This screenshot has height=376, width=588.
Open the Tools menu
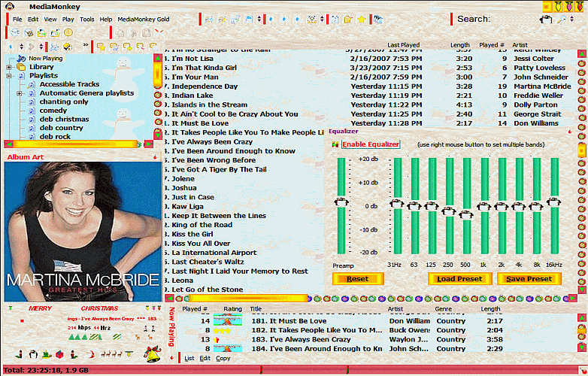(x=87, y=19)
